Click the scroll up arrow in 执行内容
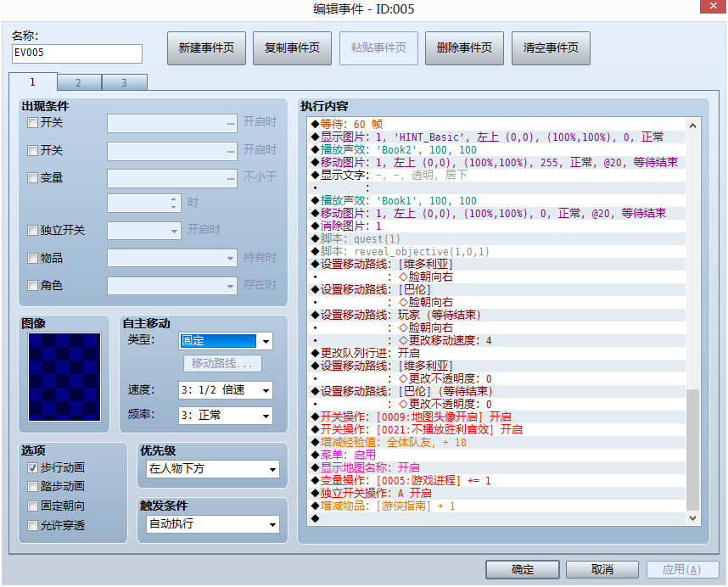The height and width of the screenshot is (587, 728). click(692, 126)
